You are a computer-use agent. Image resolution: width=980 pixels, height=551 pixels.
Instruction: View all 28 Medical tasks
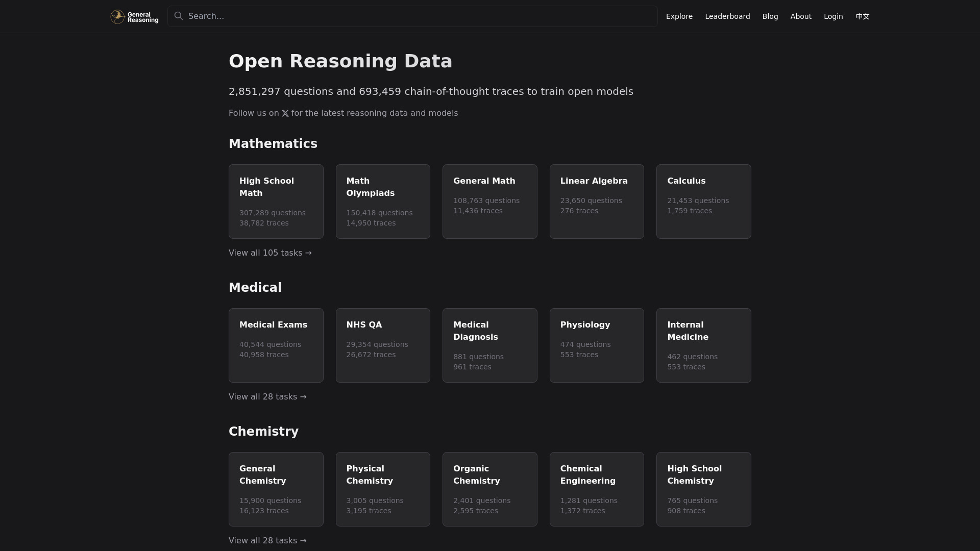267,397
